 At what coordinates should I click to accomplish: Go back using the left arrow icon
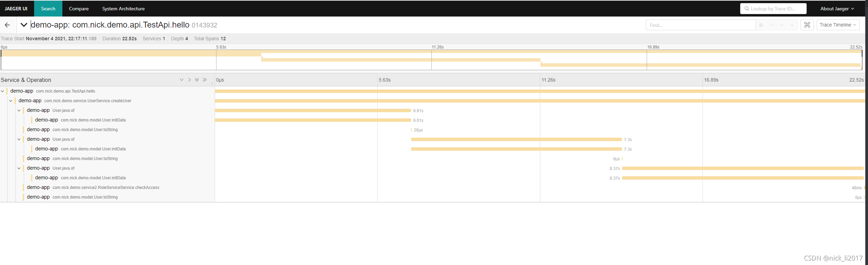click(7, 25)
